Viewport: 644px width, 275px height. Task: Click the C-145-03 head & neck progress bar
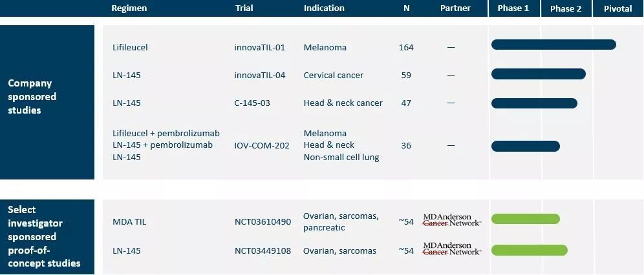(x=534, y=103)
